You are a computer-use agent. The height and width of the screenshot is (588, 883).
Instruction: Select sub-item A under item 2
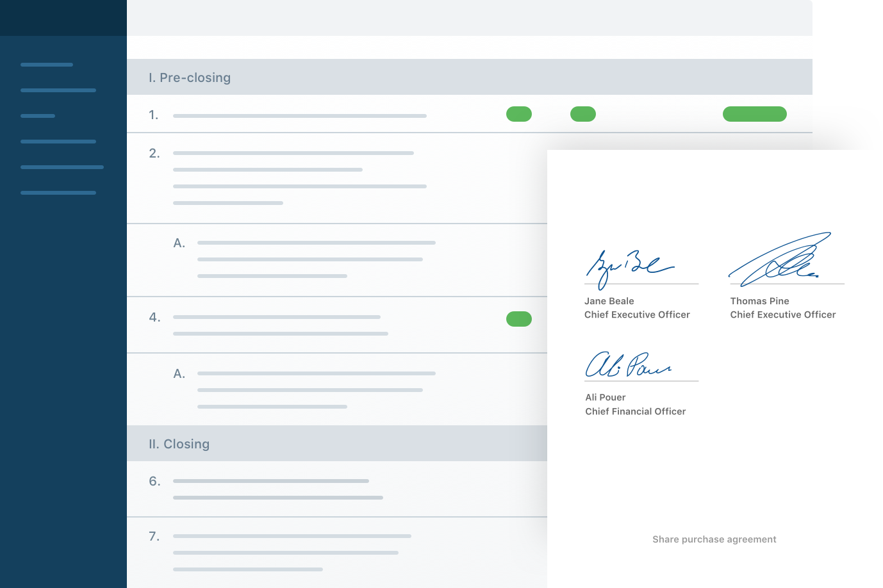pos(337,260)
